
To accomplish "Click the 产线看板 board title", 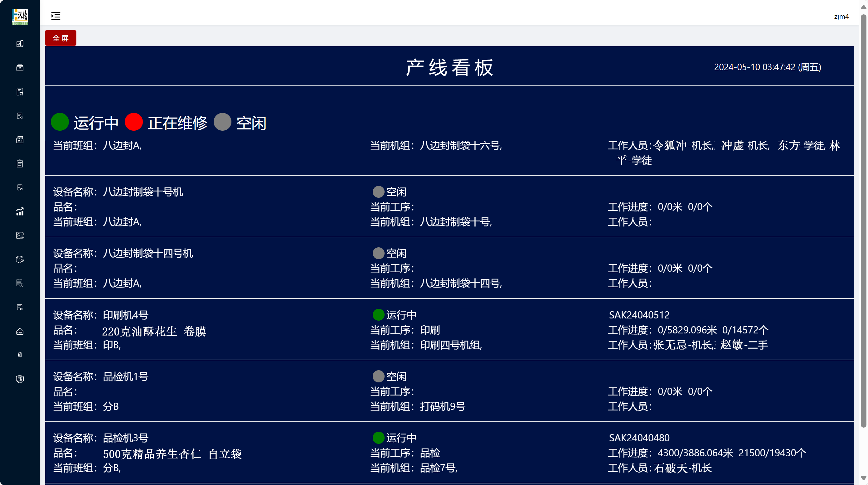I will [449, 67].
